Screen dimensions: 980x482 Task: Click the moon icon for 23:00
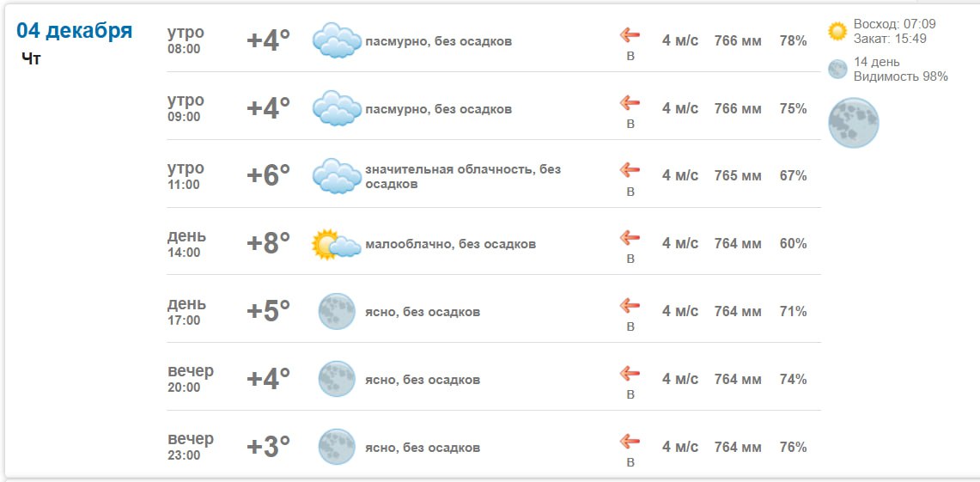point(337,447)
